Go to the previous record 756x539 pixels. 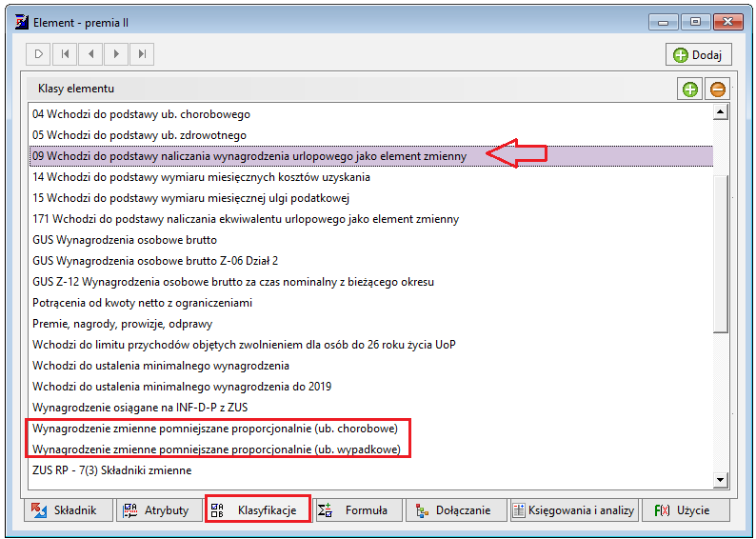pos(90,53)
